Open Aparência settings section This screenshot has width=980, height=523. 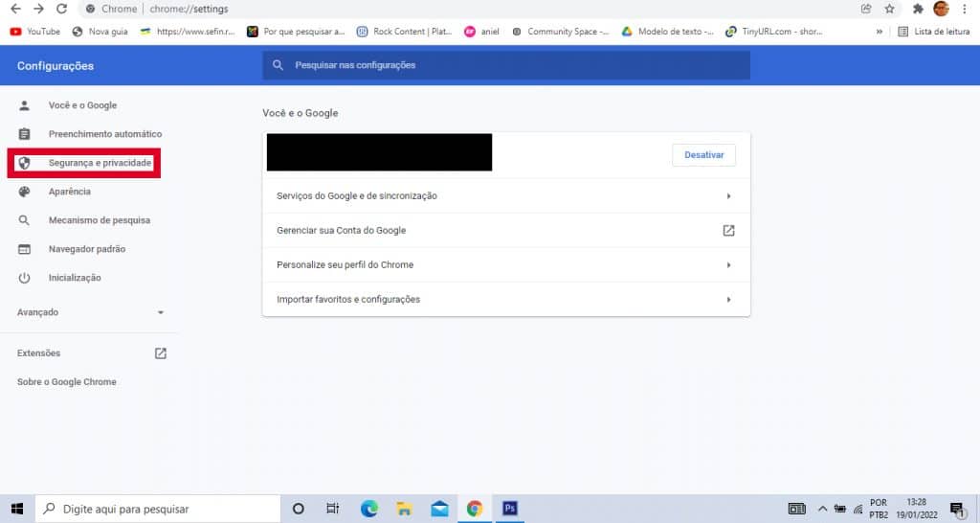click(x=69, y=192)
